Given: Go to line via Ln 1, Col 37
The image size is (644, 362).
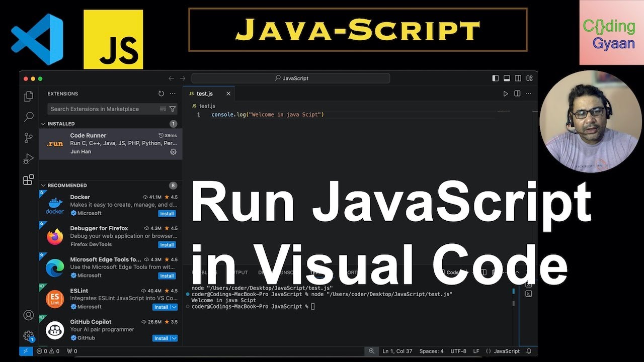Looking at the screenshot, I should pyautogui.click(x=397, y=351).
